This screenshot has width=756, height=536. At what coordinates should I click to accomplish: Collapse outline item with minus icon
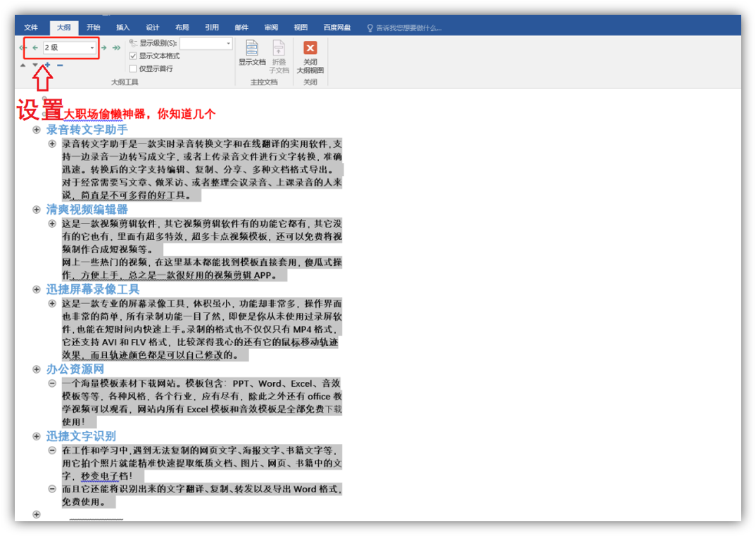coord(60,65)
